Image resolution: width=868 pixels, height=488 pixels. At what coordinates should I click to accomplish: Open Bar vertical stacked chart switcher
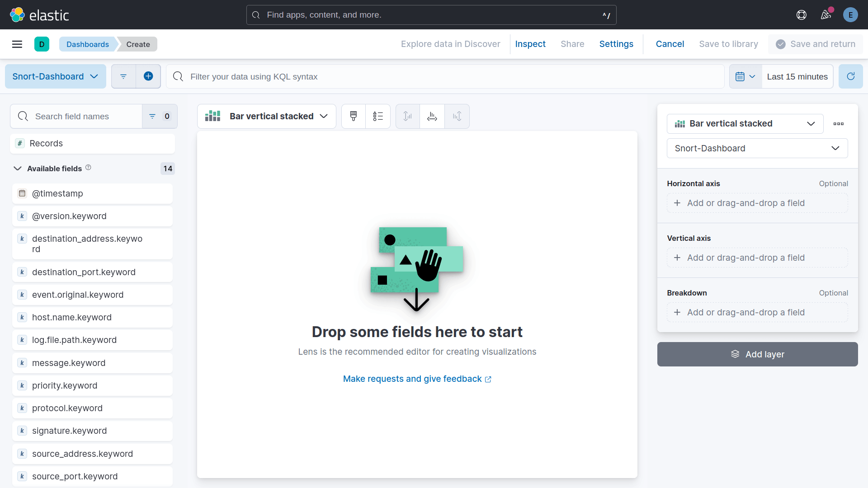click(x=267, y=116)
